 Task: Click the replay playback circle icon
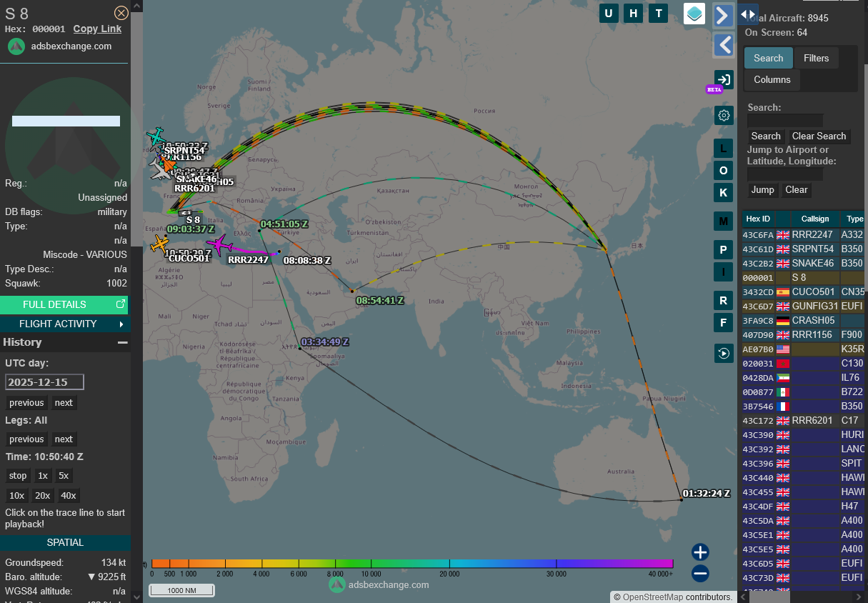[724, 353]
